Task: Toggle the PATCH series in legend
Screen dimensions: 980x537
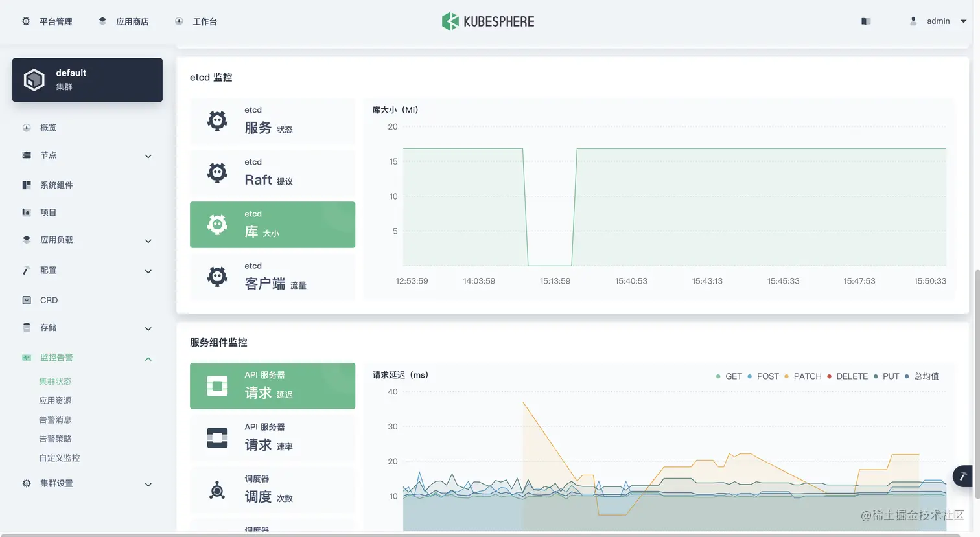Action: [802, 376]
